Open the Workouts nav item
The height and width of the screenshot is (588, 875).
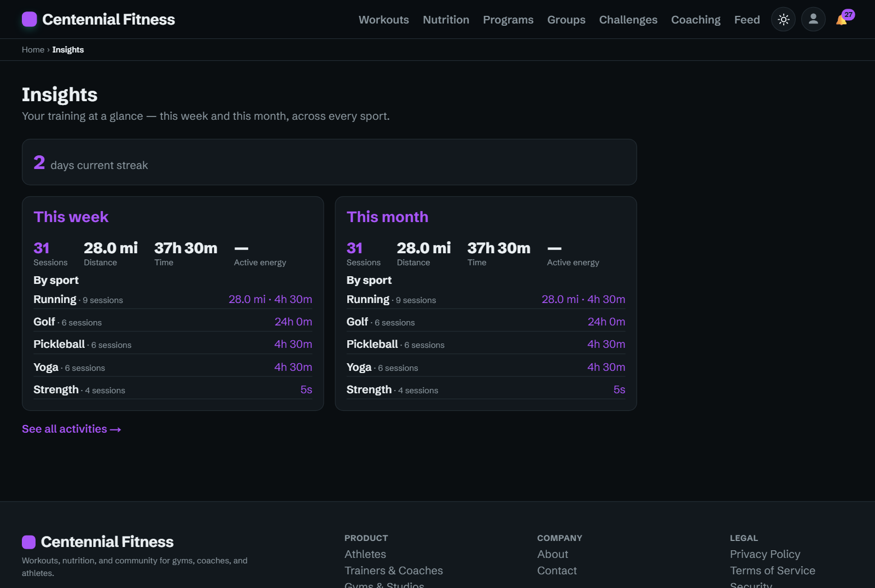[384, 20]
